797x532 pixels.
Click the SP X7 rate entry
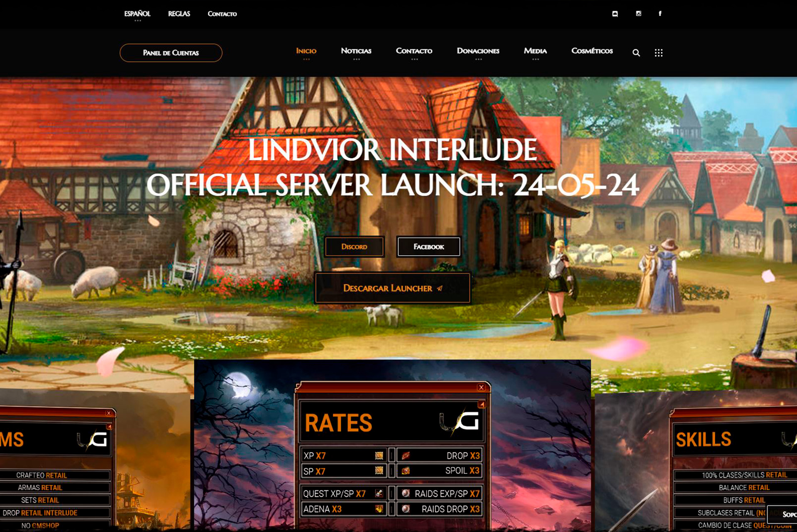click(x=344, y=471)
